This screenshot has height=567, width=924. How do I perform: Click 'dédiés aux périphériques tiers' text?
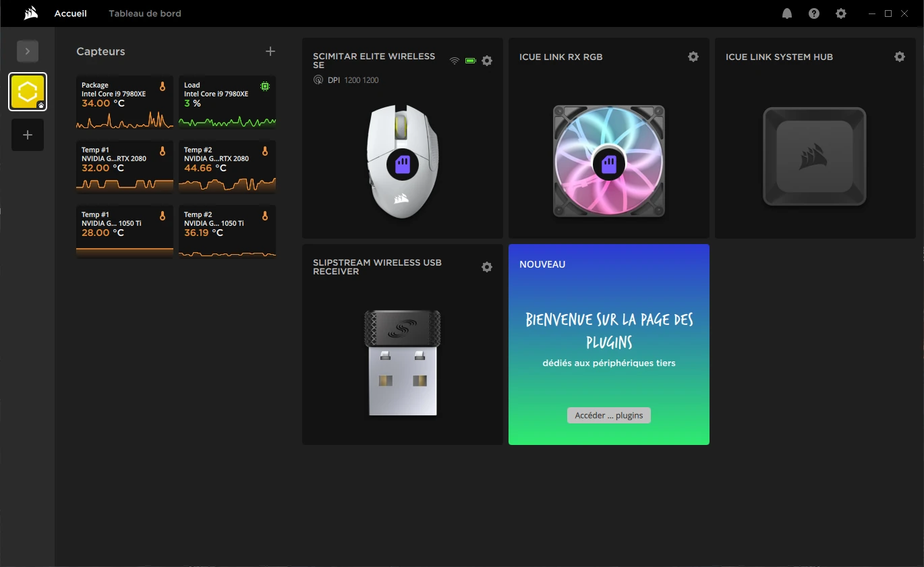[609, 363]
